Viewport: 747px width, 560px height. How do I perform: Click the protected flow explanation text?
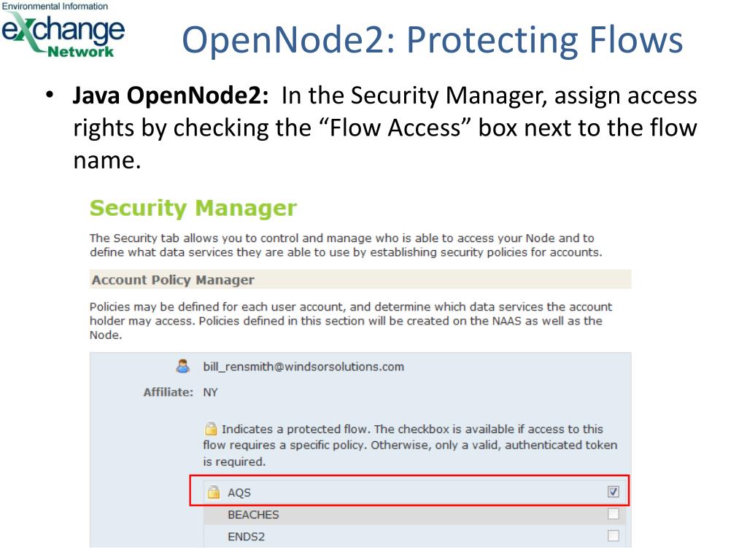coord(410,445)
